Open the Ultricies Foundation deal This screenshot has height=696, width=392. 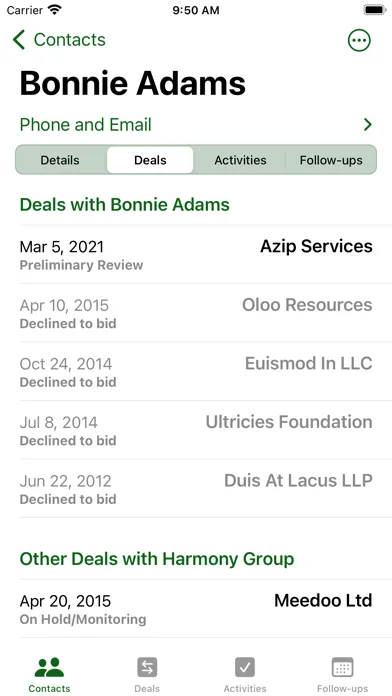point(196,430)
